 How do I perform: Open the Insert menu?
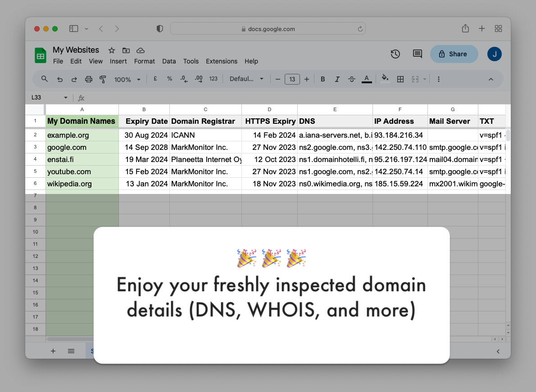tap(118, 61)
